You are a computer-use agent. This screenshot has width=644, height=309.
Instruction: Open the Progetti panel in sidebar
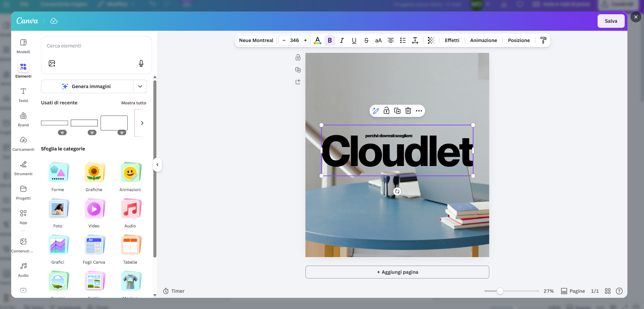click(23, 192)
